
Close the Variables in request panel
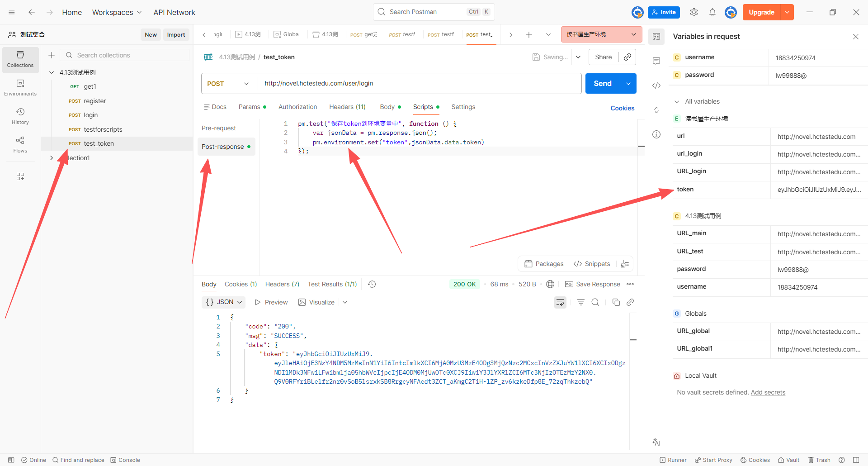(x=856, y=37)
